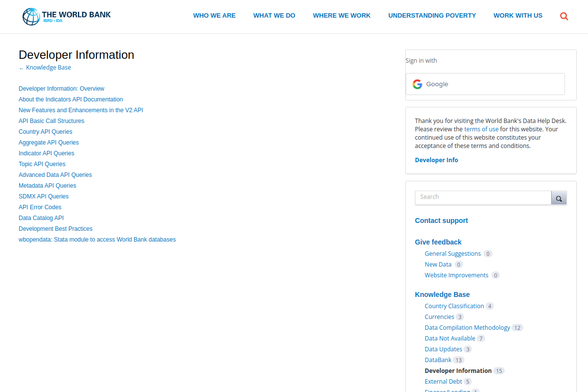Screen dimensions: 588x392
Task: Open Metadata API Queries article
Action: (x=48, y=186)
